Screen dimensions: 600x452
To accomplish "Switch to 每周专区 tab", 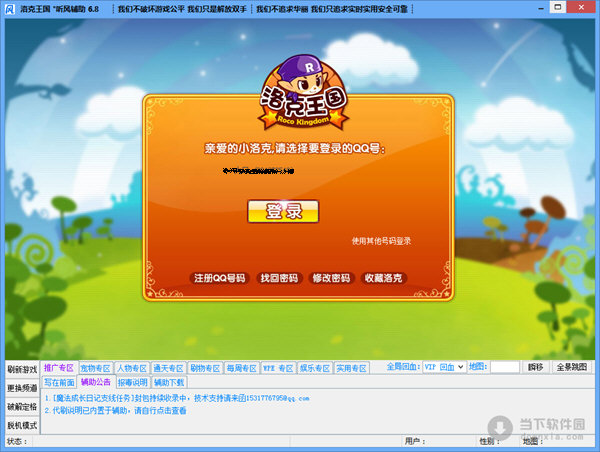I will tap(241, 368).
